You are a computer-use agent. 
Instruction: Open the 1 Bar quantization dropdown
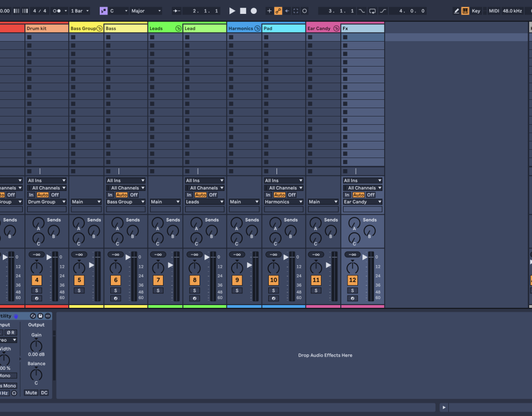[x=79, y=11]
